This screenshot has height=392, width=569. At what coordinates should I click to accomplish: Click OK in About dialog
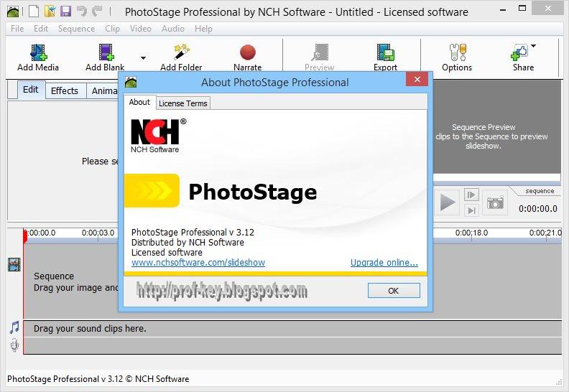(394, 291)
